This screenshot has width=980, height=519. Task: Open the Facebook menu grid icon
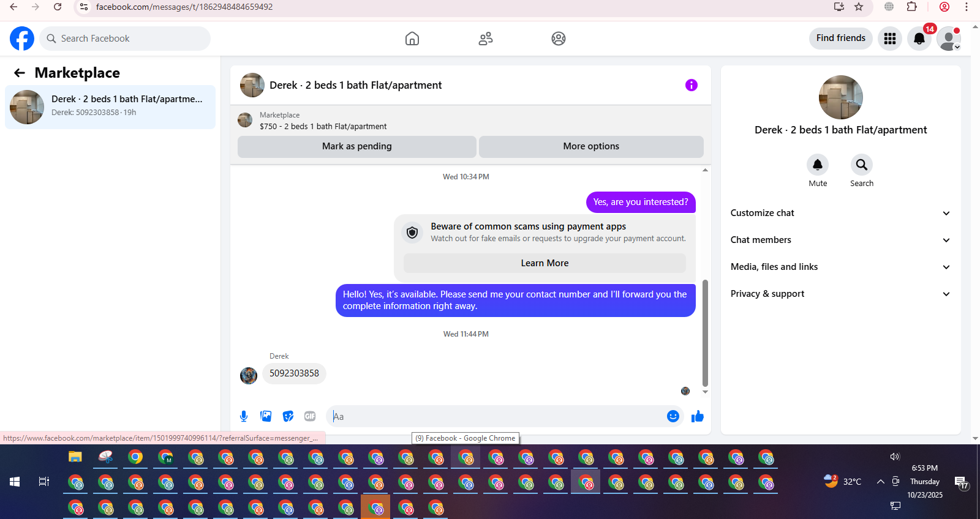coord(890,39)
